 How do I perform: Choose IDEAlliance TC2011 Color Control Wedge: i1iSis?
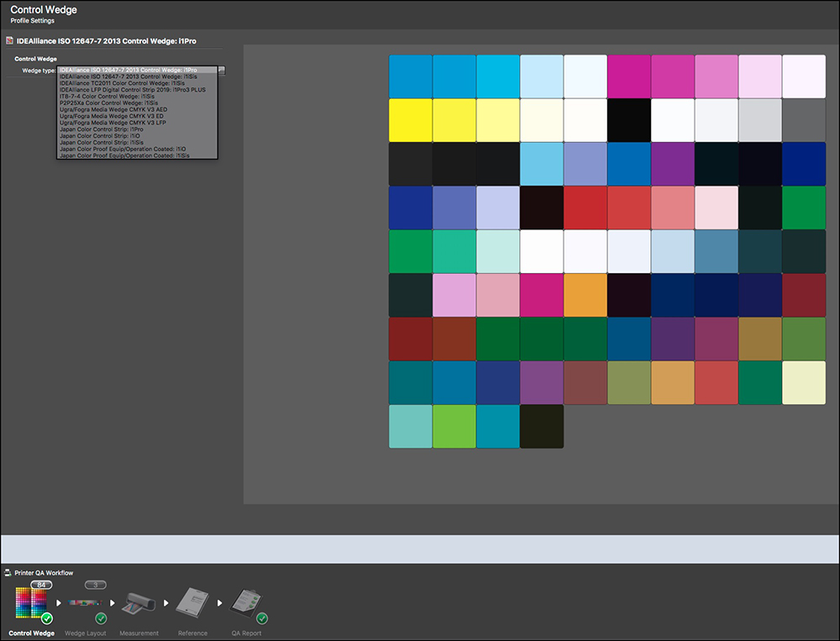(x=123, y=83)
